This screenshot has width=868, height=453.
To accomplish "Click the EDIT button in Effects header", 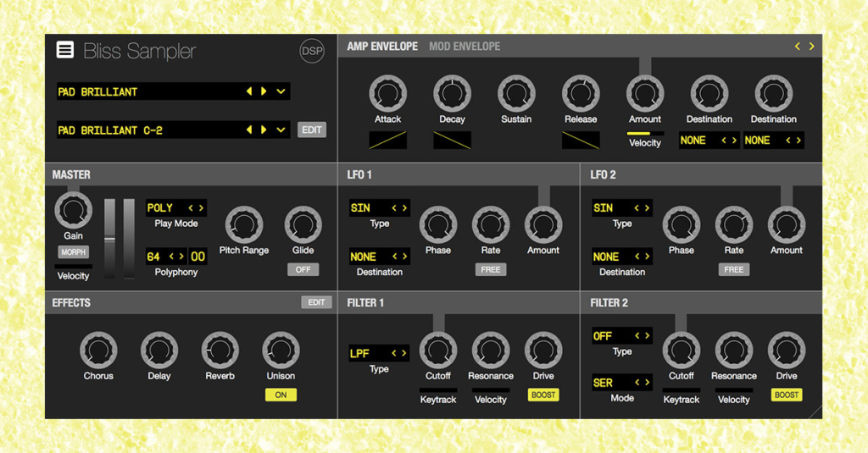I will click(316, 302).
